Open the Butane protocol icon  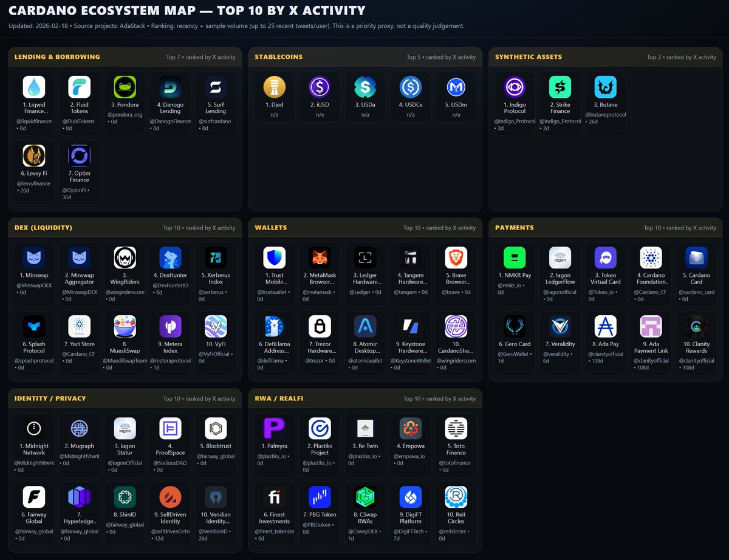[606, 87]
